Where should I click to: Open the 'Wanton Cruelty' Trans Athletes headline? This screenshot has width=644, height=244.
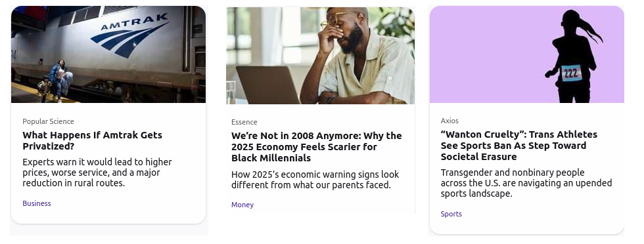(x=518, y=146)
